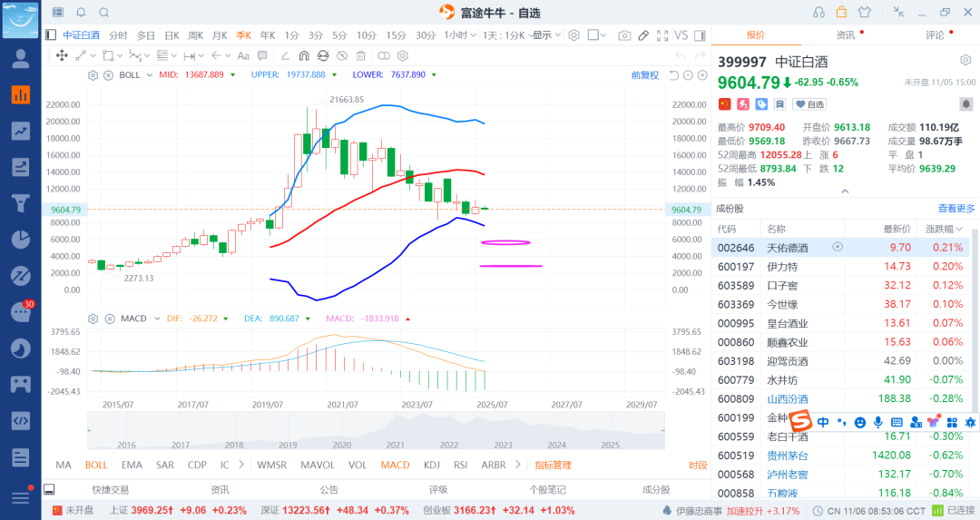Viewport: 980px width, 520px height.
Task: Open 指标管理 indicator management
Action: point(553,465)
